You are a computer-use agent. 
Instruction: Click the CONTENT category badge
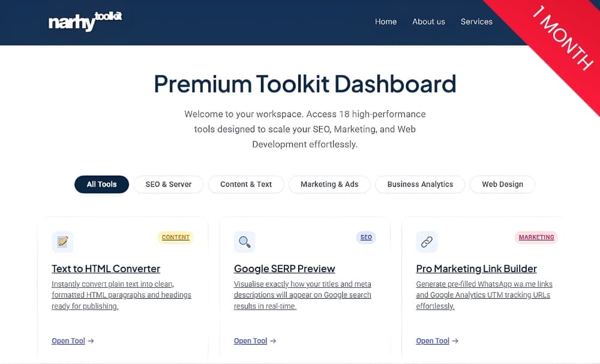176,237
